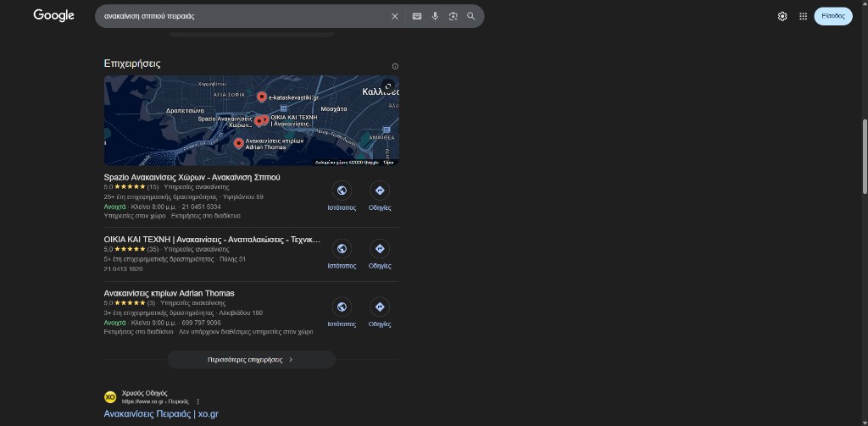Open the on-screen keyboard icon
This screenshot has width=868, height=426.
point(417,16)
